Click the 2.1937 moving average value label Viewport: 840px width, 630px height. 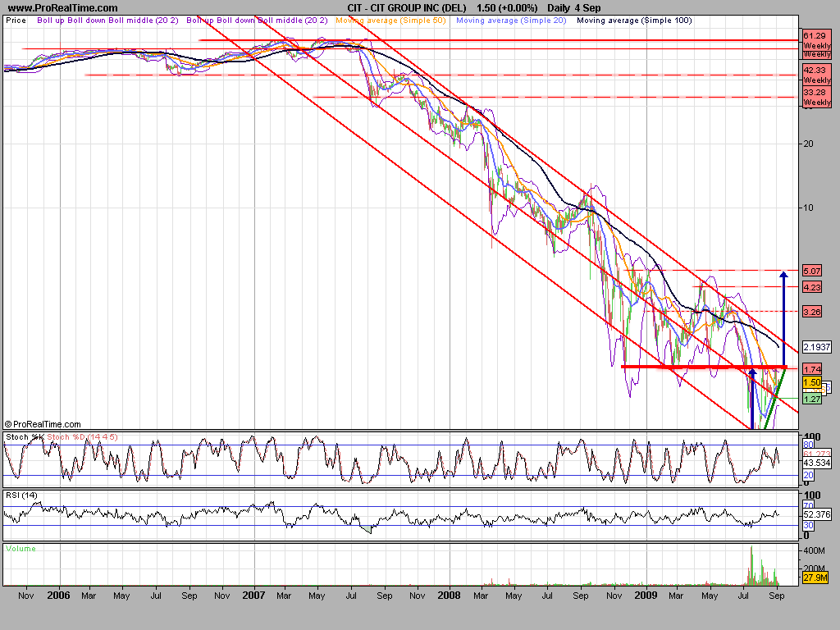coord(816,347)
